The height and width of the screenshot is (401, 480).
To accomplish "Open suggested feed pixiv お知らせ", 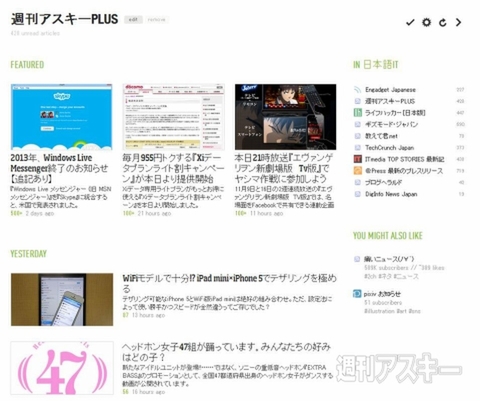I will pyautogui.click(x=382, y=294).
